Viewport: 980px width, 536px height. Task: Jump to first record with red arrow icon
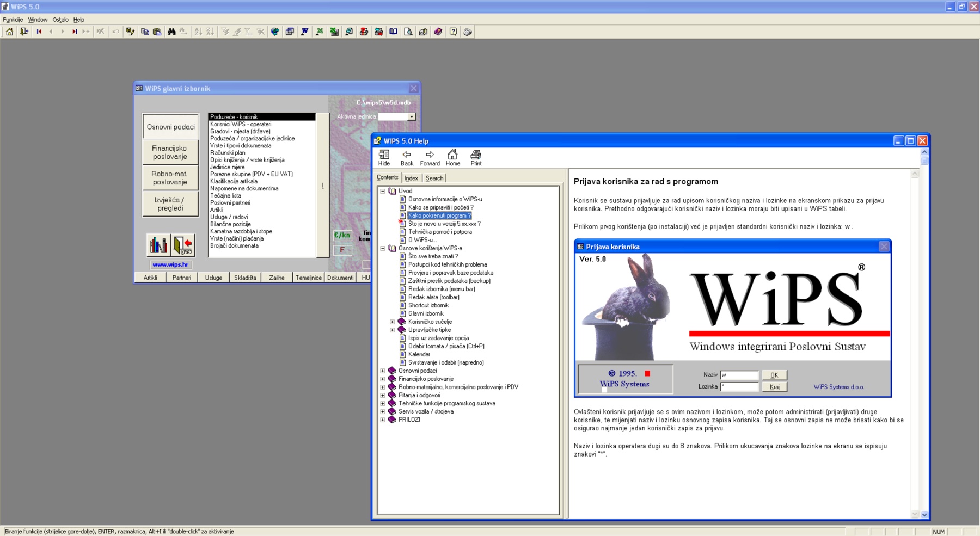pyautogui.click(x=39, y=32)
